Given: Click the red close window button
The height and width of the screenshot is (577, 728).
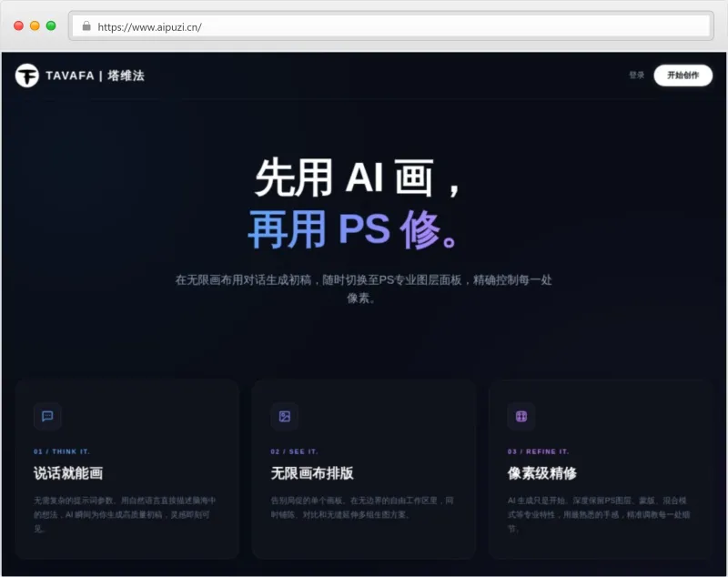Looking at the screenshot, I should (18, 26).
